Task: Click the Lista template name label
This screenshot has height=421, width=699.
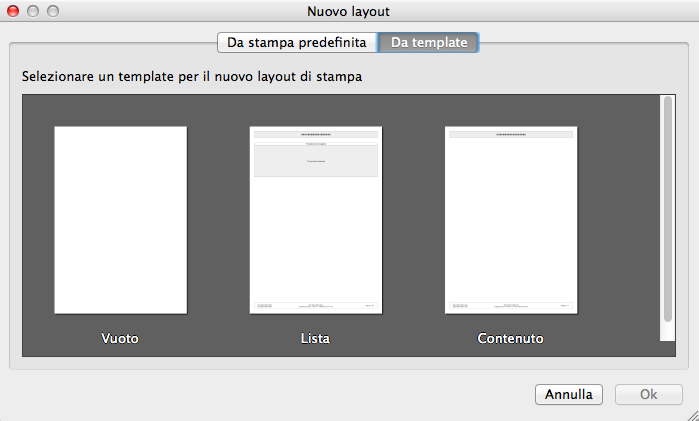Action: click(x=315, y=339)
